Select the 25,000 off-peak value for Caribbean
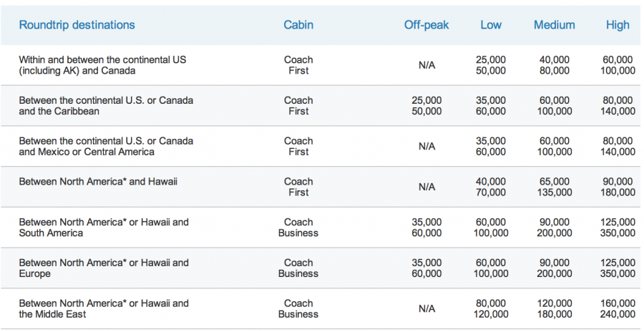This screenshot has width=644, height=332. 426,101
